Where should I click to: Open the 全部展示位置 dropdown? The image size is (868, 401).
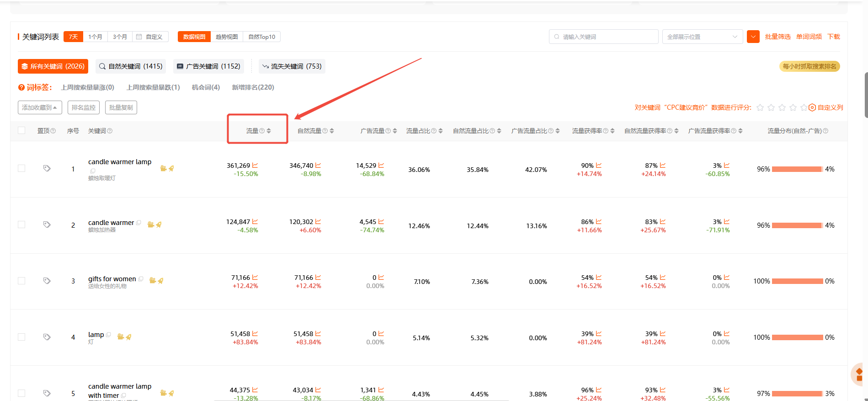tap(702, 37)
